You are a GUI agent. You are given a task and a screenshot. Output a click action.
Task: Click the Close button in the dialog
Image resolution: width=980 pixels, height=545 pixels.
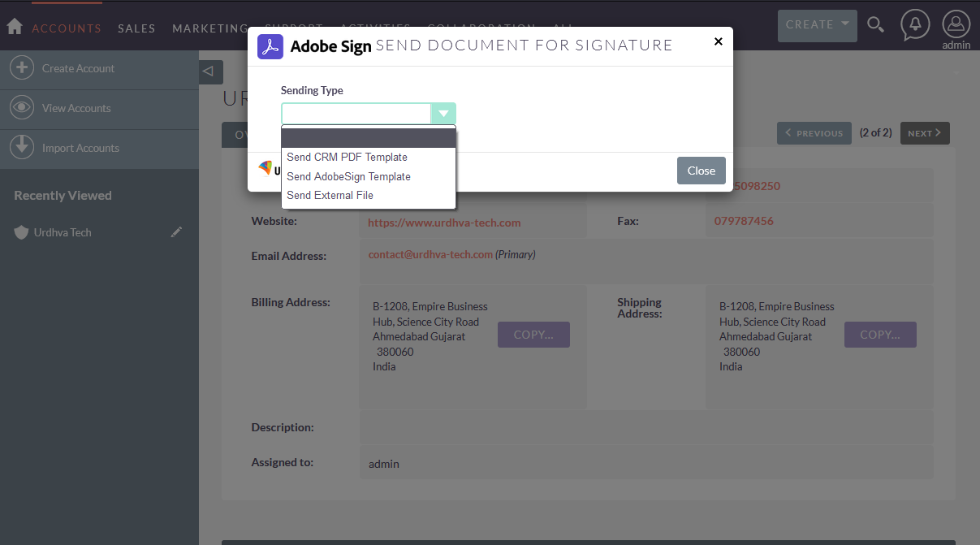click(x=702, y=171)
